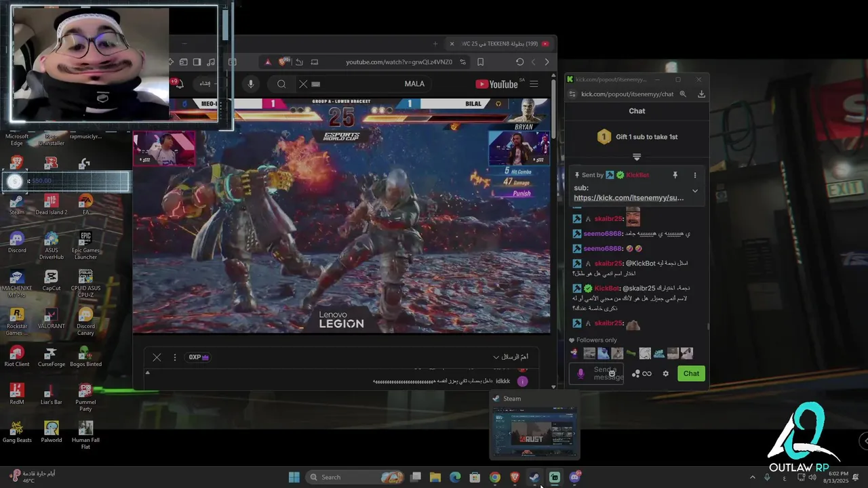Click the YouTube logo
Viewport: 868px width, 488px height.
[497, 84]
